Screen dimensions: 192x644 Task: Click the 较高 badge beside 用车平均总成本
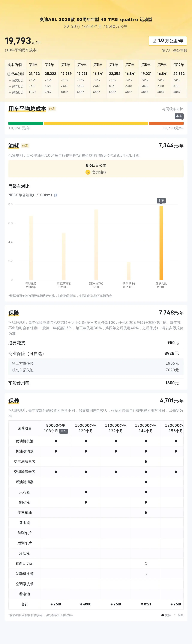tap(52, 109)
